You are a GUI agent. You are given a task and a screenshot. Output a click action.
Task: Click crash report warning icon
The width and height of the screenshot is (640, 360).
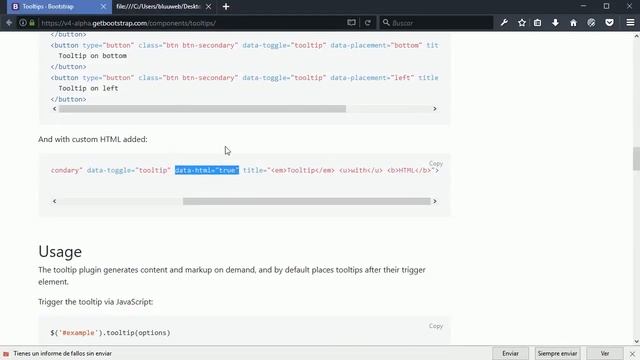point(6,354)
